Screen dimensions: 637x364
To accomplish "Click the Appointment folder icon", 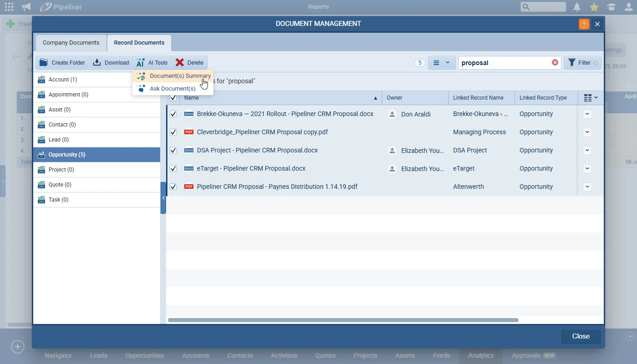I will coord(42,95).
